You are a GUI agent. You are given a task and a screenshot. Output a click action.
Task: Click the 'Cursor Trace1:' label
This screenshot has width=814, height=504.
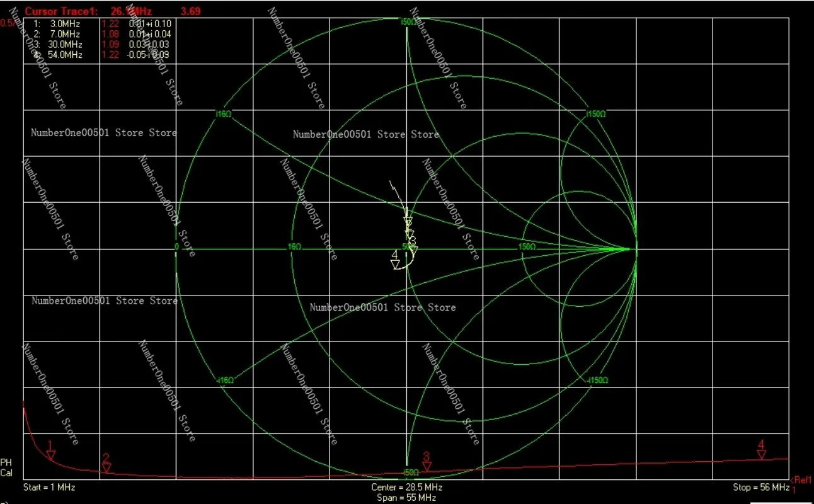pyautogui.click(x=61, y=12)
